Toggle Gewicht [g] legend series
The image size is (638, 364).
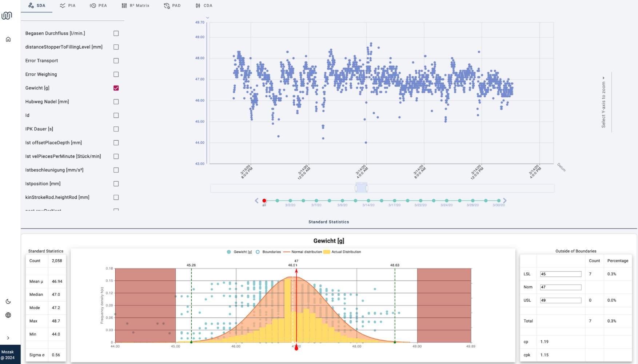(239, 252)
